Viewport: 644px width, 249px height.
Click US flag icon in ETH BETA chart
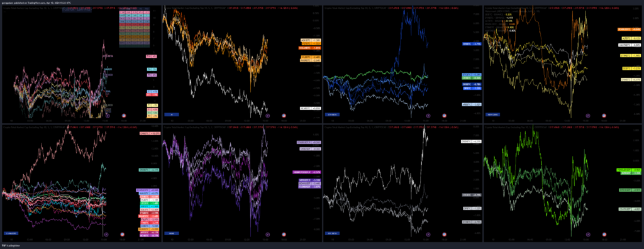tap(445, 116)
